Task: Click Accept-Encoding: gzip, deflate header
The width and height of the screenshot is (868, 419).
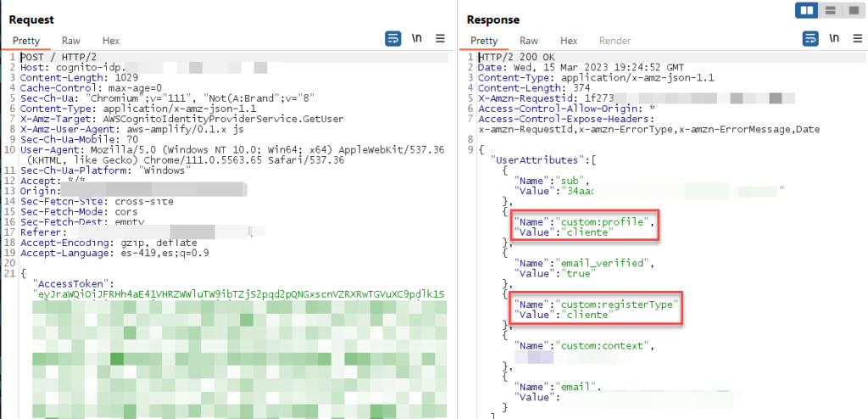Action: click(108, 243)
